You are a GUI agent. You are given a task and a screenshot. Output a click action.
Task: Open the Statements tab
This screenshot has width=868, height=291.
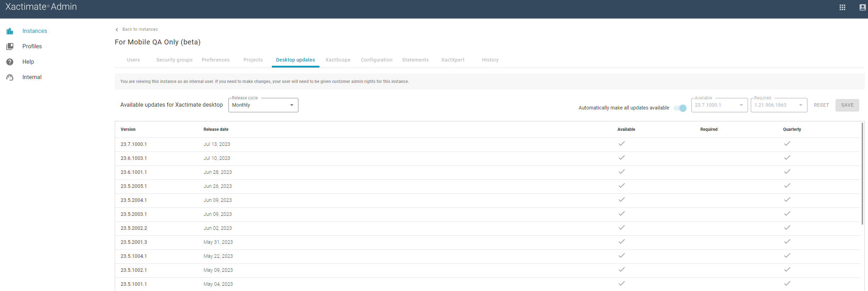415,60
